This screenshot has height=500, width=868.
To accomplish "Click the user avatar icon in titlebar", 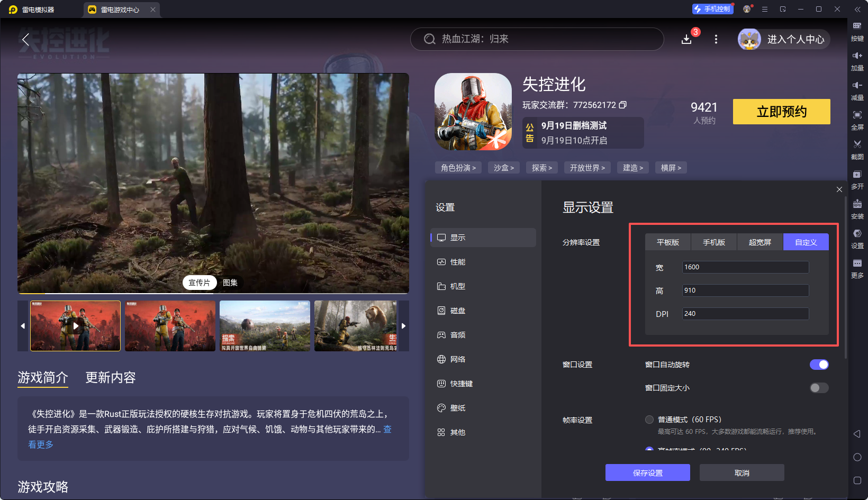I will tap(747, 9).
